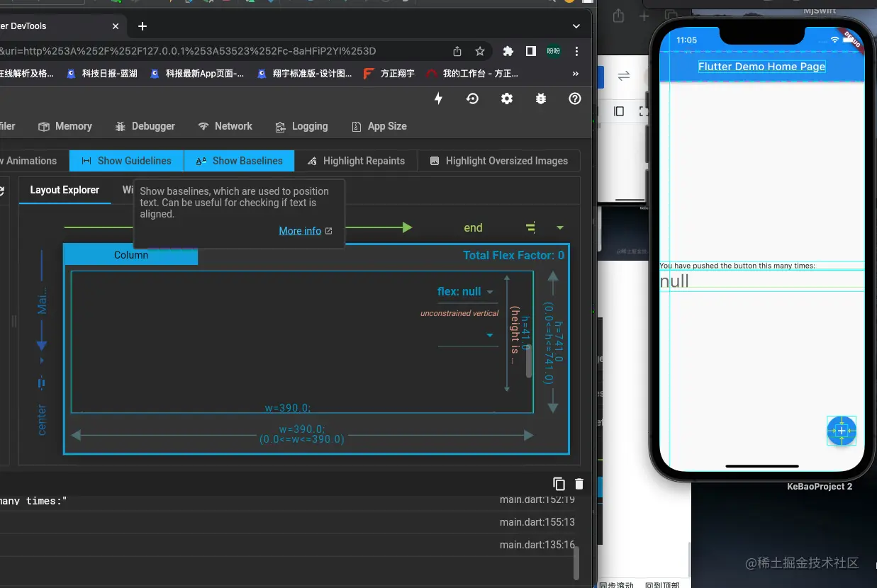This screenshot has width=877, height=588.
Task: Click the Column widget header in Layout Explorer
Action: (x=131, y=255)
